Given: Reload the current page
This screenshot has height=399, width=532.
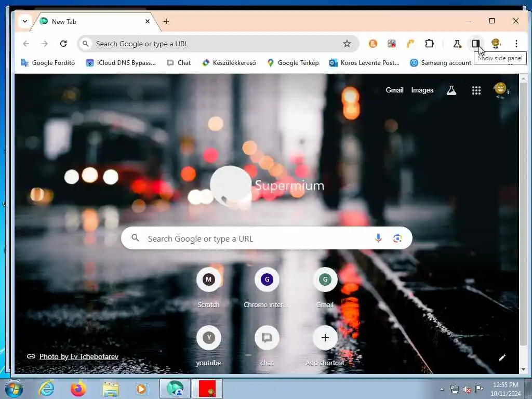Looking at the screenshot, I should point(63,44).
